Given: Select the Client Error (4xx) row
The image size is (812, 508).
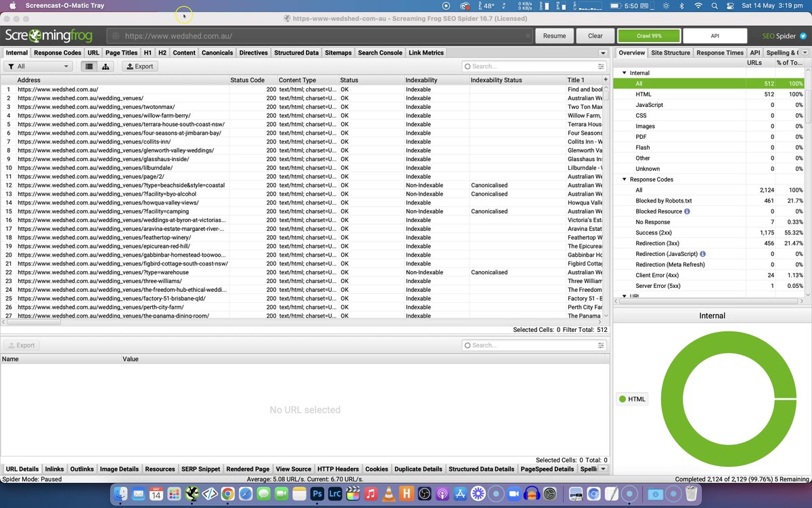Looking at the screenshot, I should [x=710, y=275].
